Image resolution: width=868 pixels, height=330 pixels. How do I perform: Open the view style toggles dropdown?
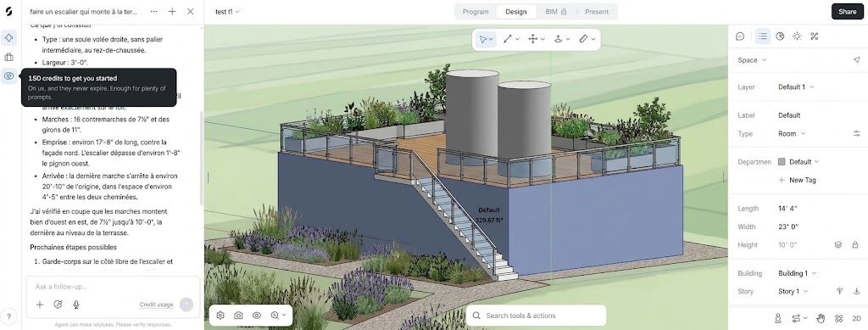pyautogui.click(x=799, y=318)
